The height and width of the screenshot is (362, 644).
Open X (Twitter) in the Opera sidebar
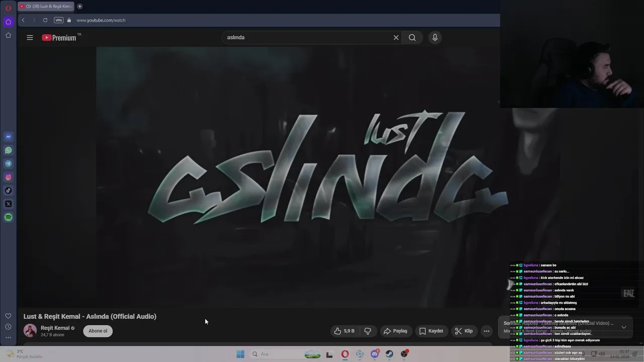(x=8, y=204)
